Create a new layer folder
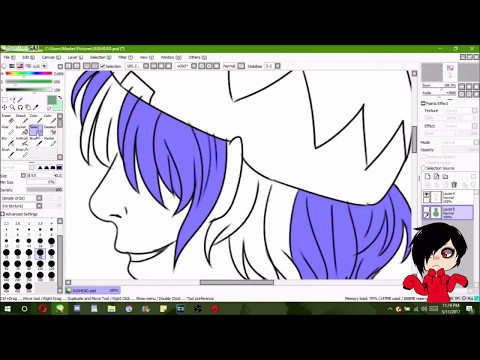The height and width of the screenshot is (360, 480). tap(445, 176)
